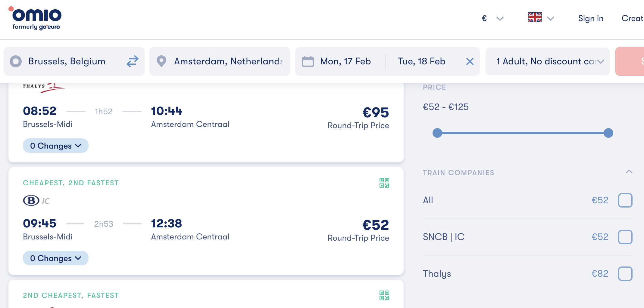Screen dimensions: 644x308
Task: Click the Sign in link
Action: [x=591, y=18]
